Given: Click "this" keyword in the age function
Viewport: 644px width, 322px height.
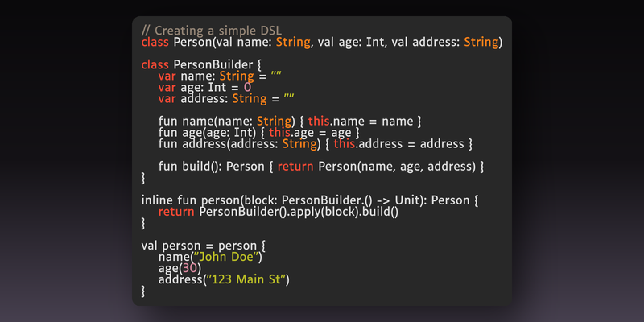Looking at the screenshot, I should pos(279,133).
